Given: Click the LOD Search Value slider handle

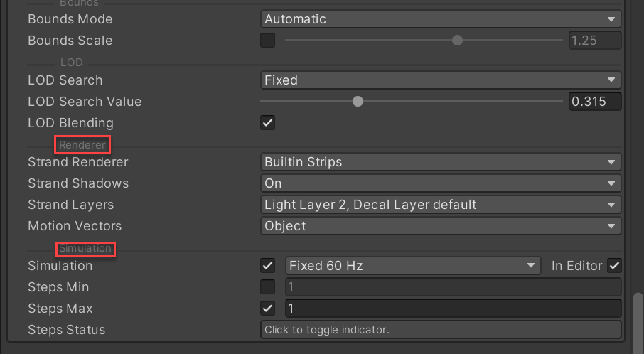Looking at the screenshot, I should (x=358, y=102).
